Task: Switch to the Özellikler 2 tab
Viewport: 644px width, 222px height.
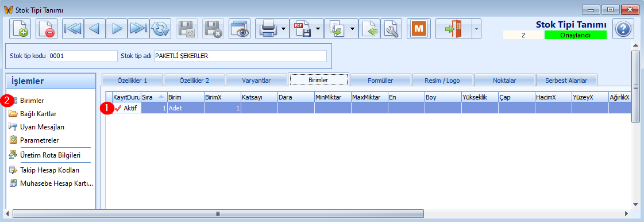Action: 194,80
